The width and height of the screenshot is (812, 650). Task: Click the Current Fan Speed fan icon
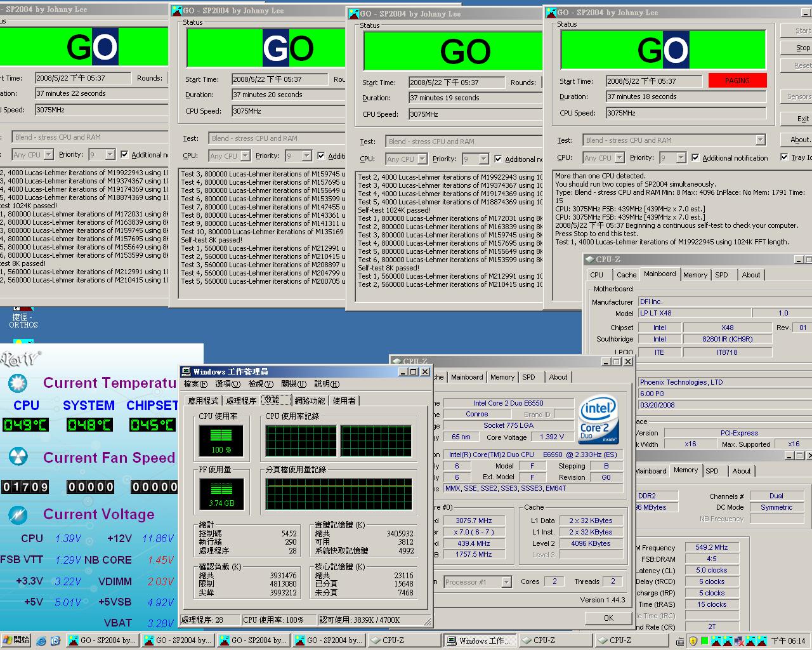click(17, 456)
